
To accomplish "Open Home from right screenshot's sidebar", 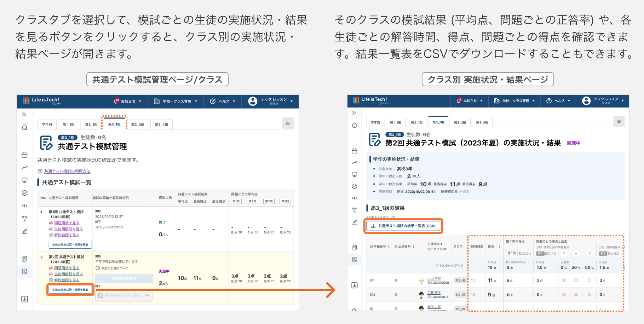I will pos(355,125).
